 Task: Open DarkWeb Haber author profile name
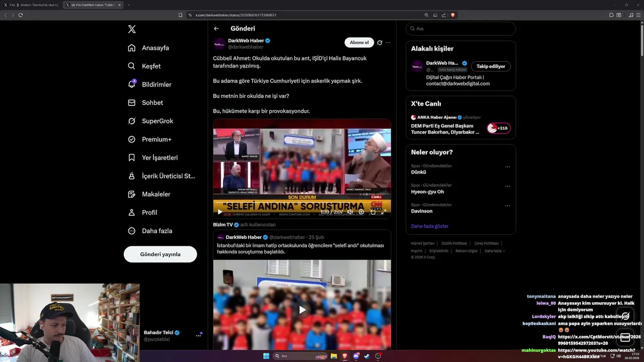[246, 40]
